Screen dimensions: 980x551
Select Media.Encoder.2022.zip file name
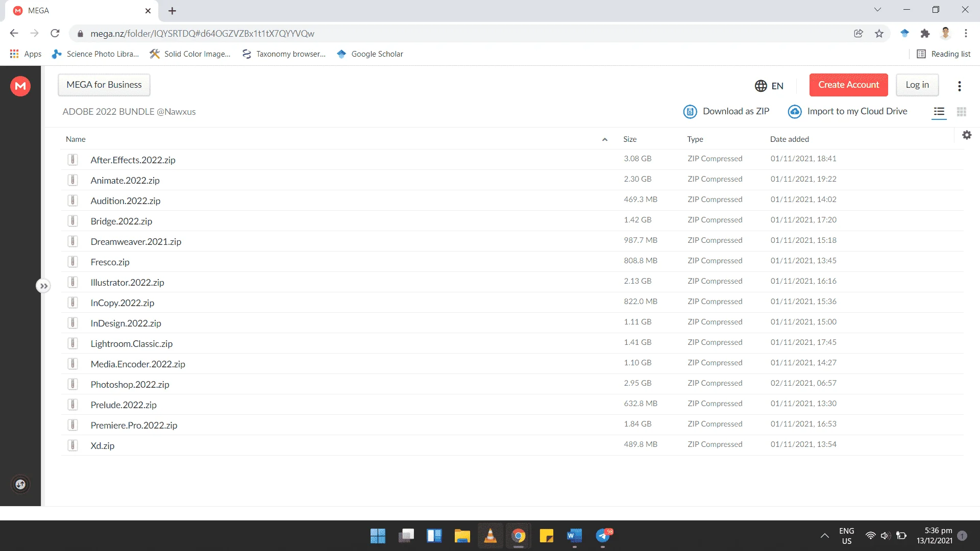tap(138, 364)
